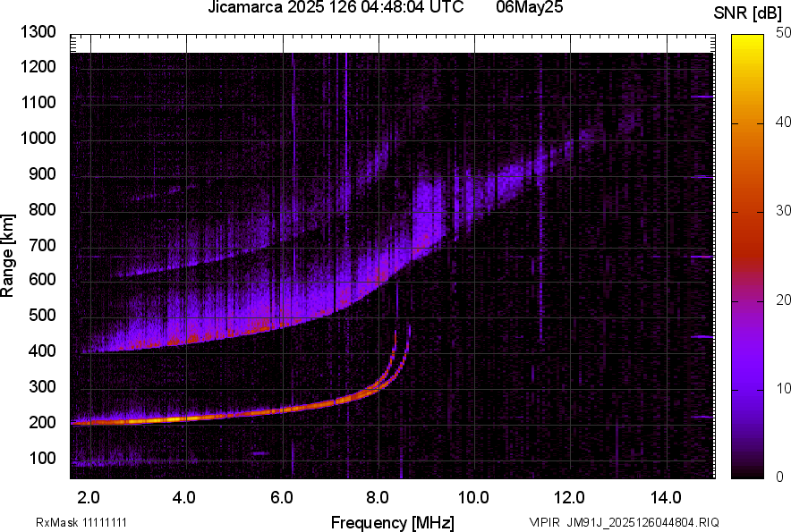Click the colorbar tick label '50'

click(x=783, y=33)
